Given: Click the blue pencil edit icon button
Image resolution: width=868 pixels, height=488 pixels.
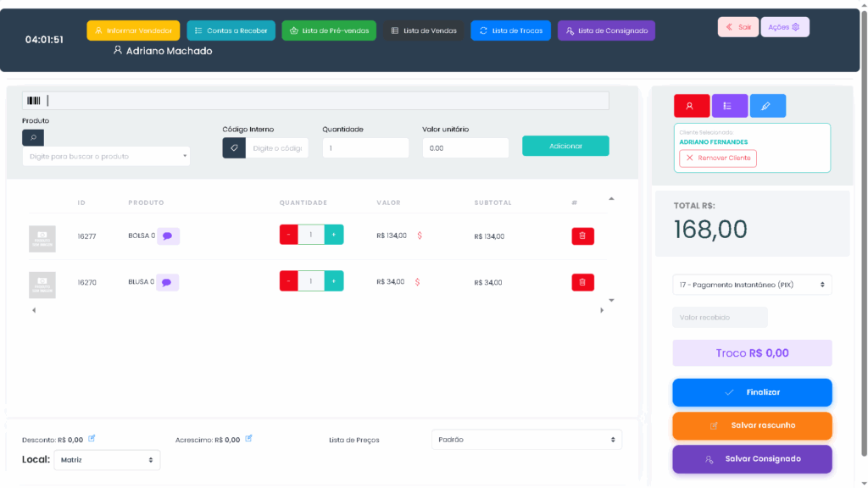Looking at the screenshot, I should click(767, 106).
